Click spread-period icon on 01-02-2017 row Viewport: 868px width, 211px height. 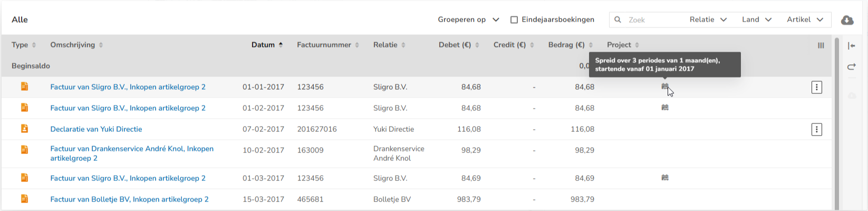[665, 108]
